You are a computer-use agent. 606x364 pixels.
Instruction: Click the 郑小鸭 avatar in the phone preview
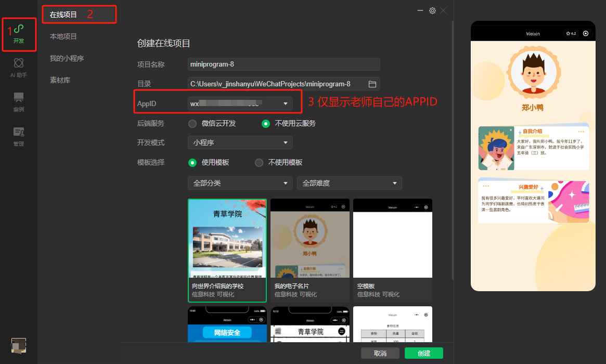click(x=533, y=72)
